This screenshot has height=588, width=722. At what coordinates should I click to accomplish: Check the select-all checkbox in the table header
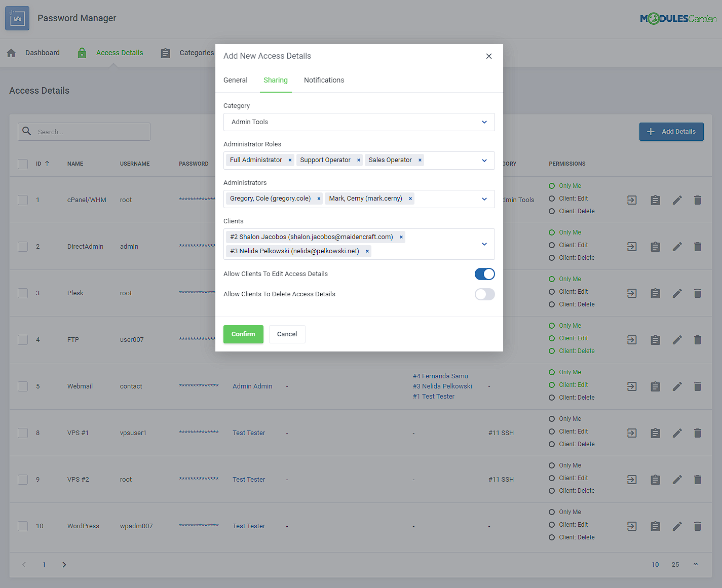pos(22,164)
